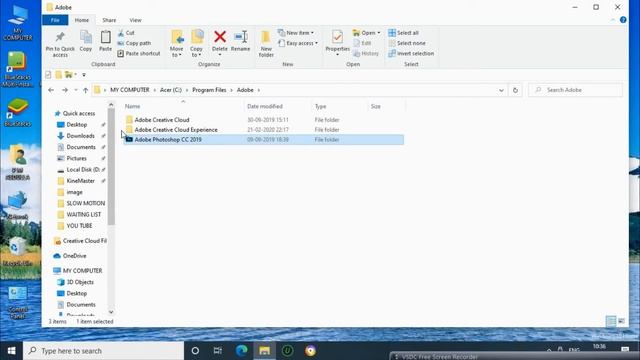Image resolution: width=640 pixels, height=360 pixels.
Task: Click the taskbar search box
Action: pyautogui.click(x=104, y=351)
